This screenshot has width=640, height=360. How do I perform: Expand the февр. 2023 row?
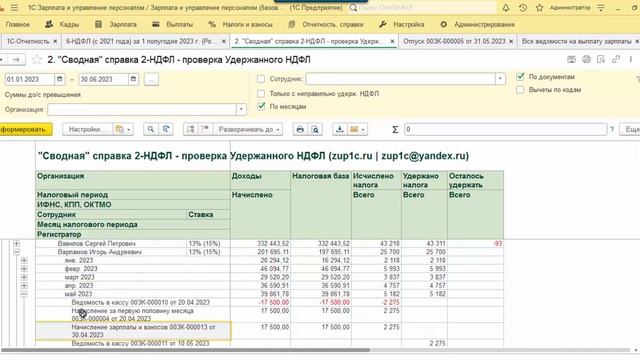point(24,269)
